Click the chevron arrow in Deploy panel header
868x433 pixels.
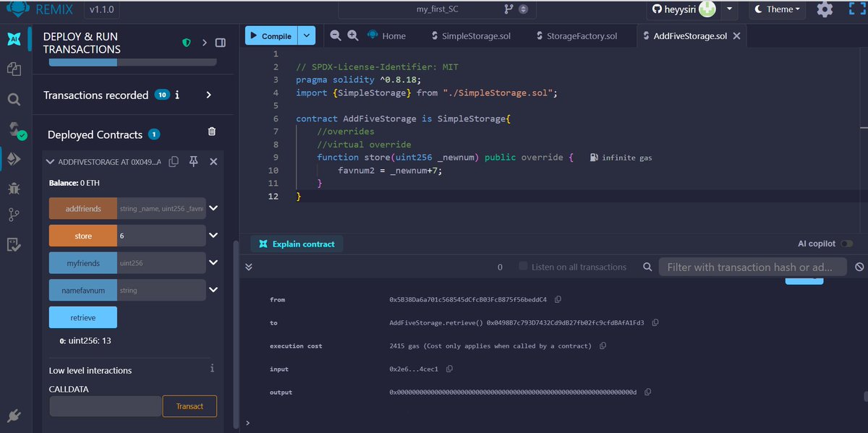point(205,43)
